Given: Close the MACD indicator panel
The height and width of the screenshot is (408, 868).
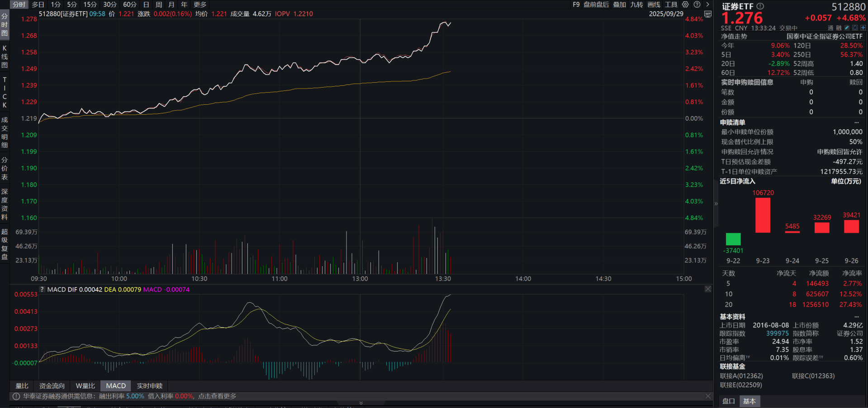Looking at the screenshot, I should pyautogui.click(x=707, y=289).
